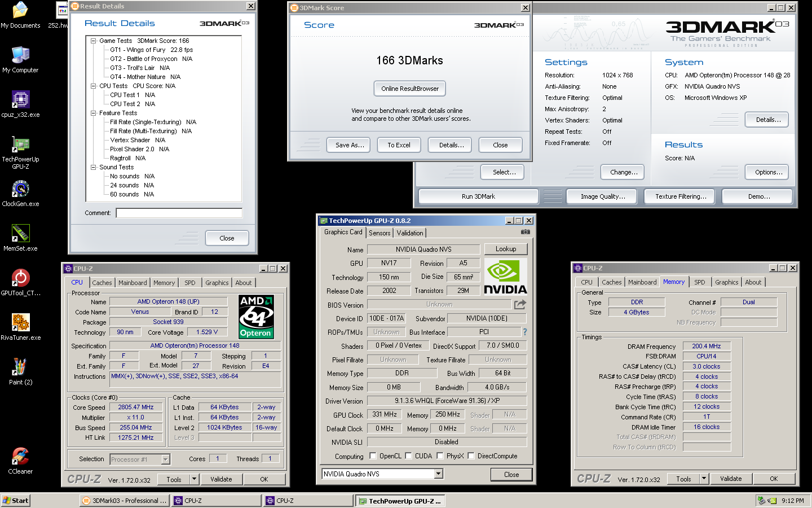Click GPU-Z screenshot camera icon
This screenshot has width=812, height=508.
525,232
